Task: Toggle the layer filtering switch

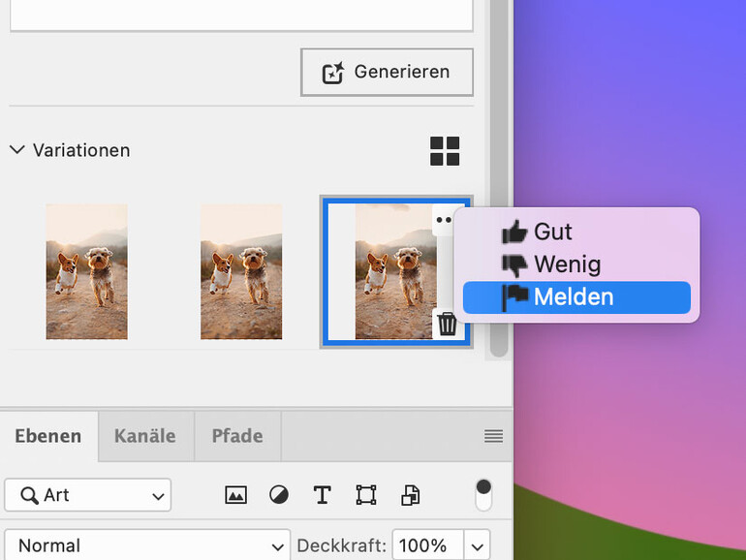Action: coord(483,494)
